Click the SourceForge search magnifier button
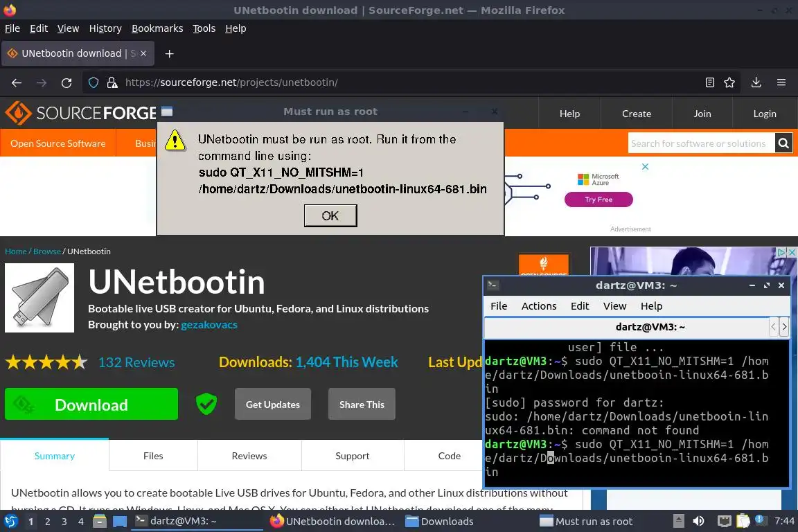The height and width of the screenshot is (532, 798). [783, 143]
